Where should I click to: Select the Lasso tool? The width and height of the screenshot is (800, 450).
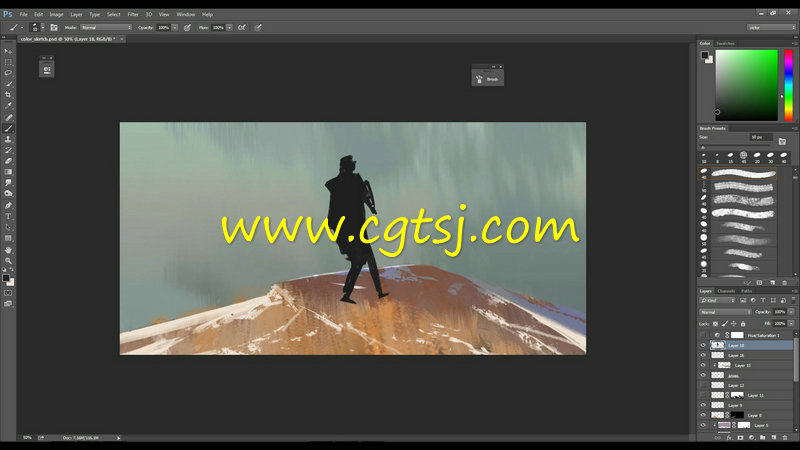(x=8, y=73)
